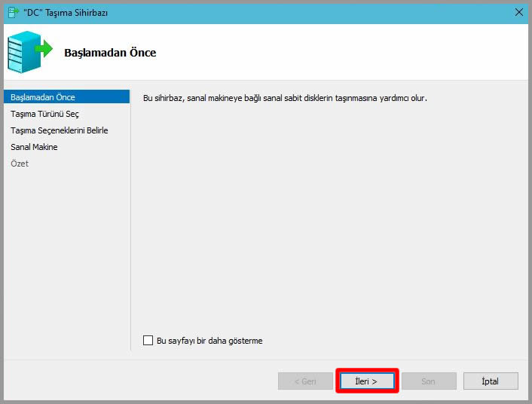Click the green arrow on the server icon
This screenshot has width=532, height=404.
coord(44,50)
